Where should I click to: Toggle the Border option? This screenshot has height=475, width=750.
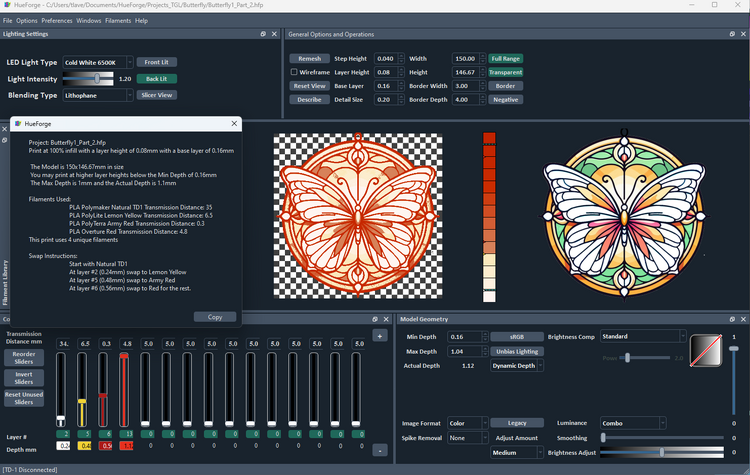click(506, 86)
